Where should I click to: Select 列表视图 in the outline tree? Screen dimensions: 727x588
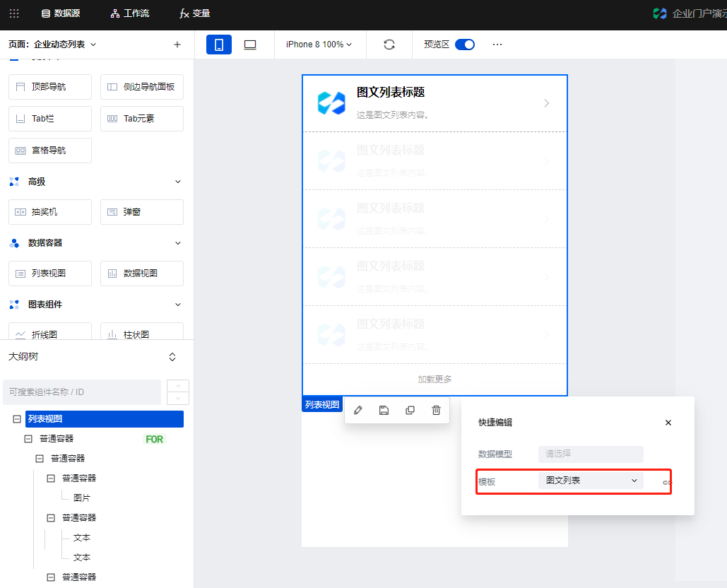[105, 419]
